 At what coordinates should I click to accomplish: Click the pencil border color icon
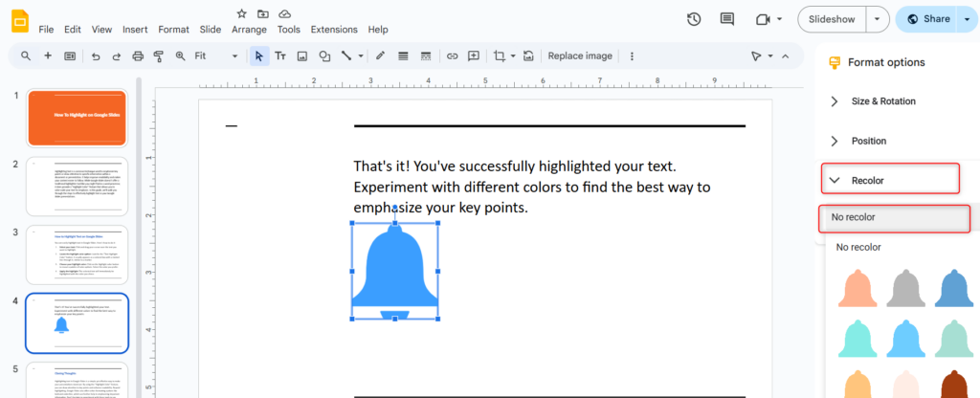coord(380,56)
